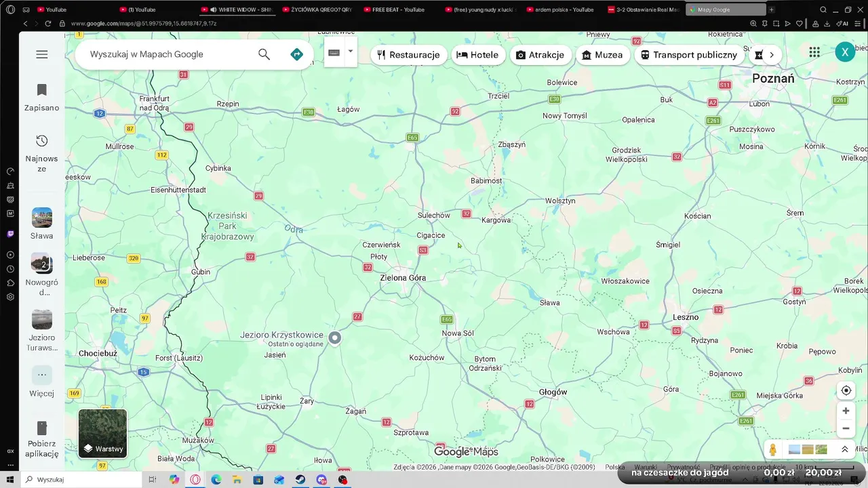The width and height of the screenshot is (868, 488).
Task: Zoom out with the minus button
Action: tap(846, 428)
